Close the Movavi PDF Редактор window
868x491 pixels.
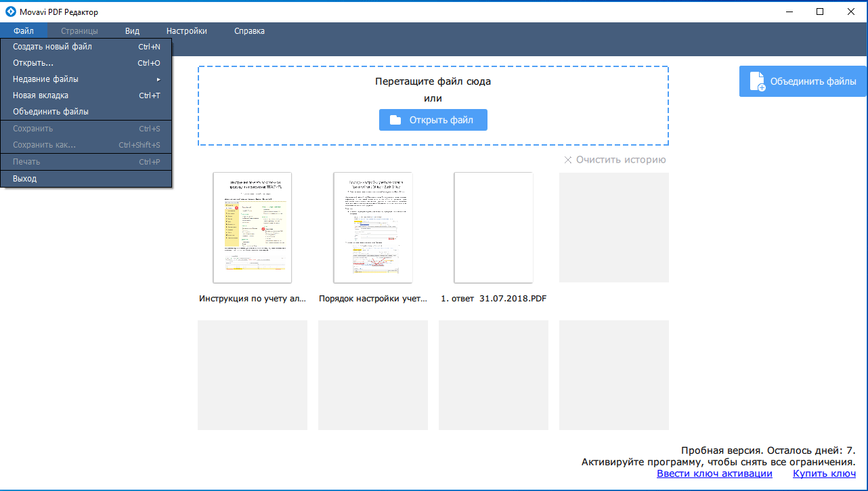point(852,12)
